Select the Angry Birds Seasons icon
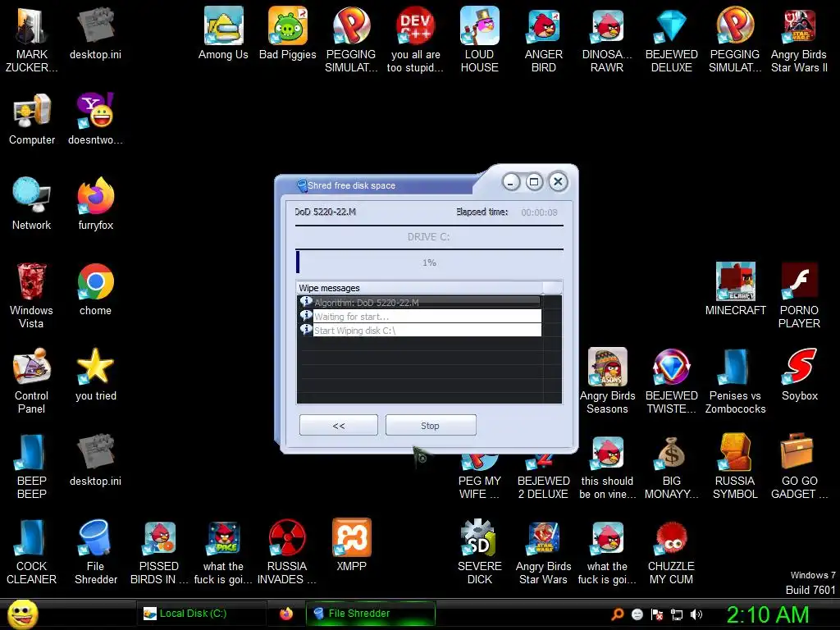This screenshot has height=630, width=840. (x=607, y=381)
